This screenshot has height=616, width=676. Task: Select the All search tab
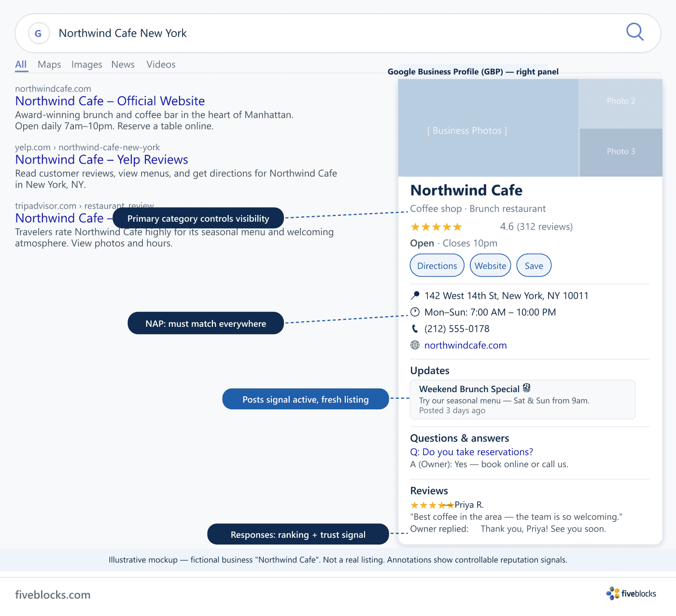(21, 65)
